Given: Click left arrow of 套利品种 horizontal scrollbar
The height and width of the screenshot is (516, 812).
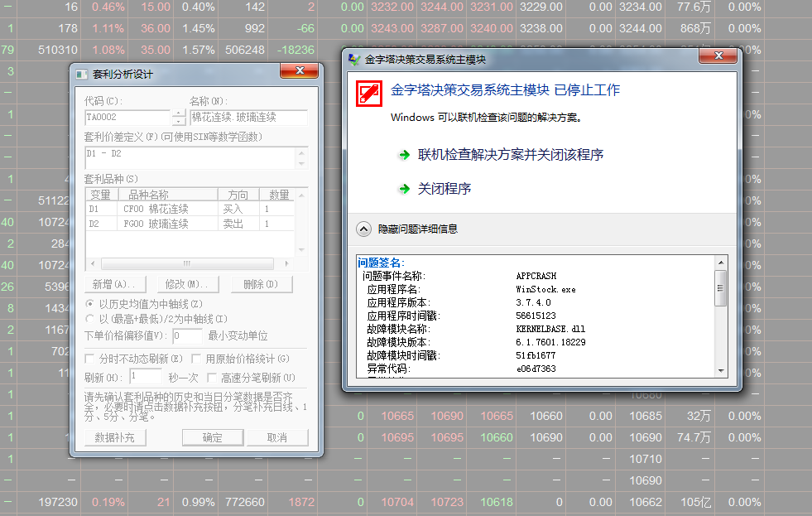Looking at the screenshot, I should click(x=93, y=263).
